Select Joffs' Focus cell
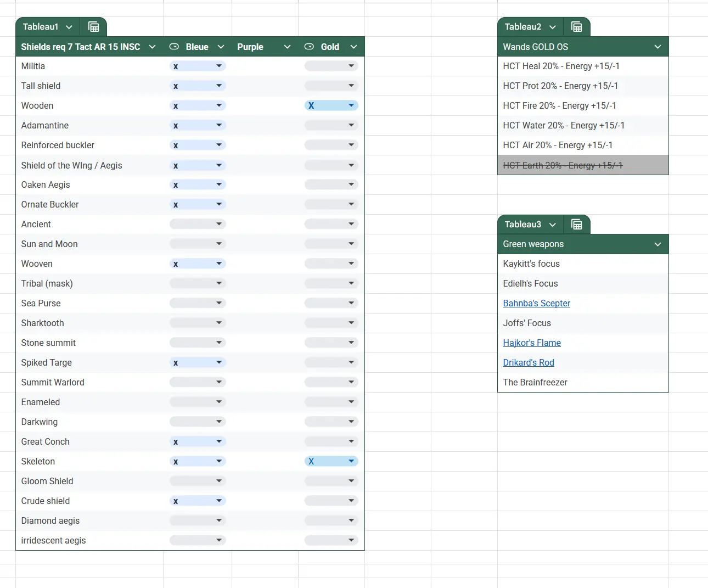 coord(583,323)
